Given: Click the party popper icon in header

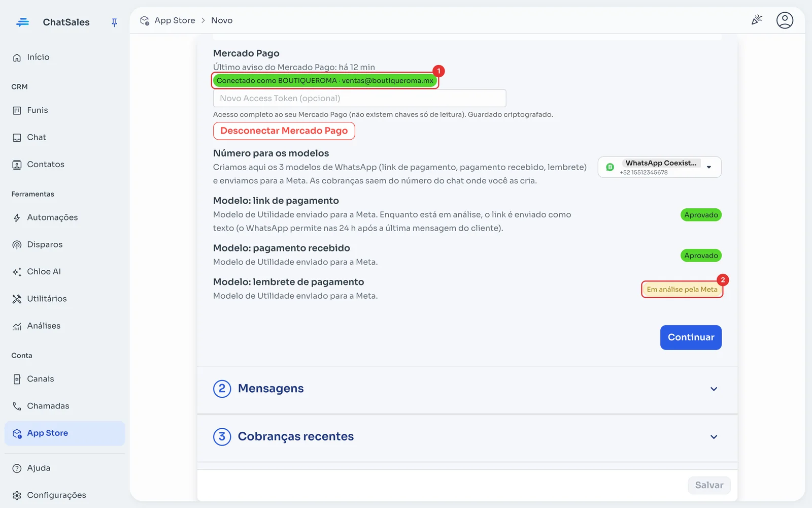Looking at the screenshot, I should 757,20.
